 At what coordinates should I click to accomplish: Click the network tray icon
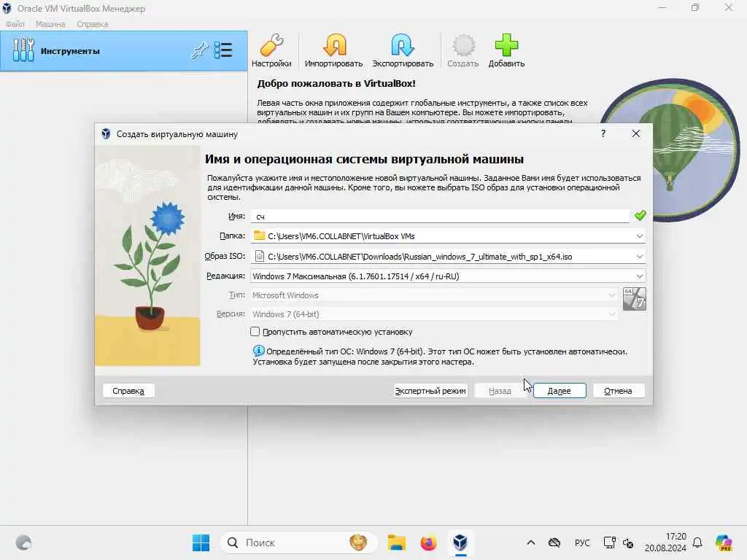pos(609,542)
